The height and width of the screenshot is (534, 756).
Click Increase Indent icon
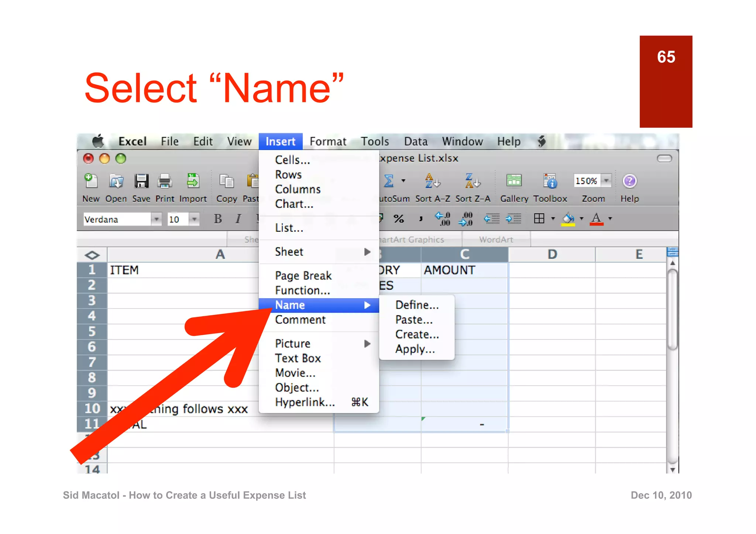(513, 219)
